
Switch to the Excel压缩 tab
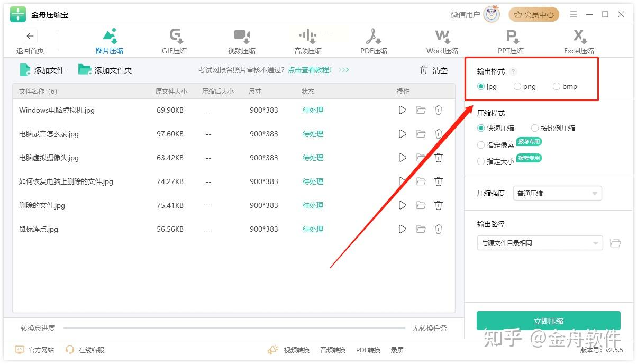579,41
